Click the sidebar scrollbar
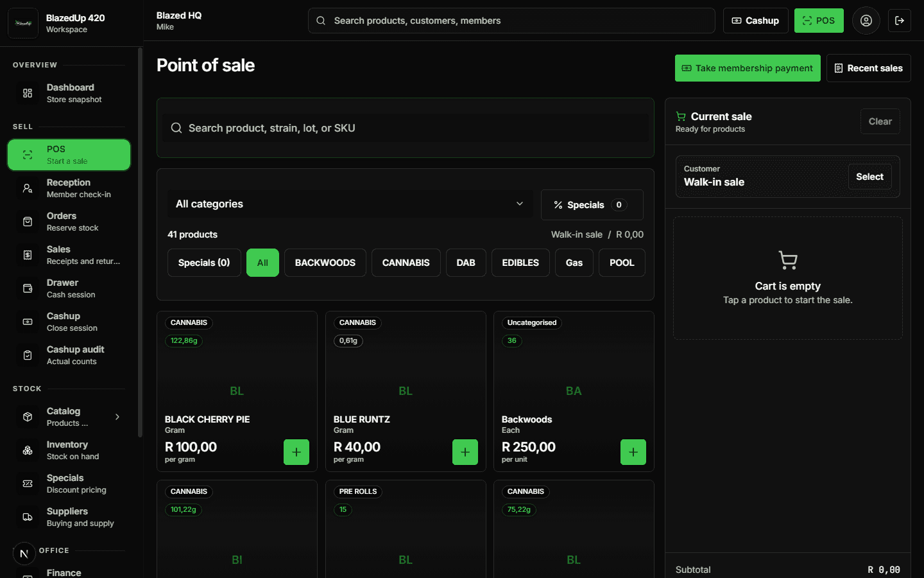The image size is (924, 578). point(140,244)
